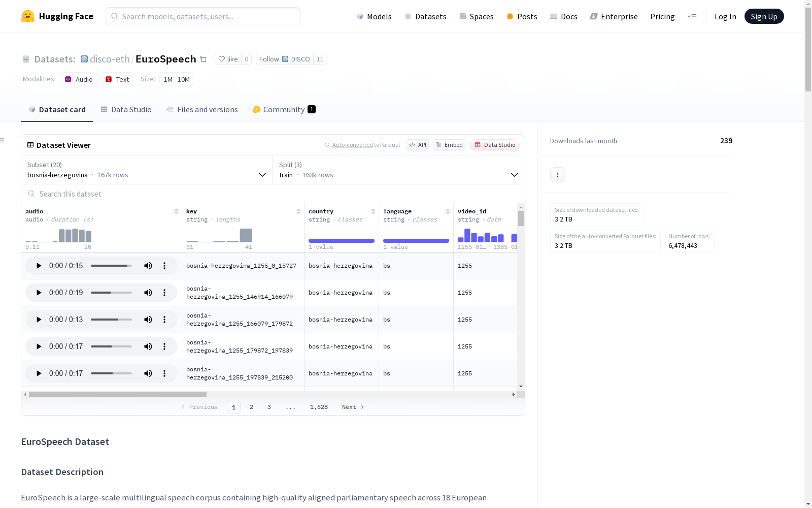Play audio for key ending 197839_215200

coord(39,373)
